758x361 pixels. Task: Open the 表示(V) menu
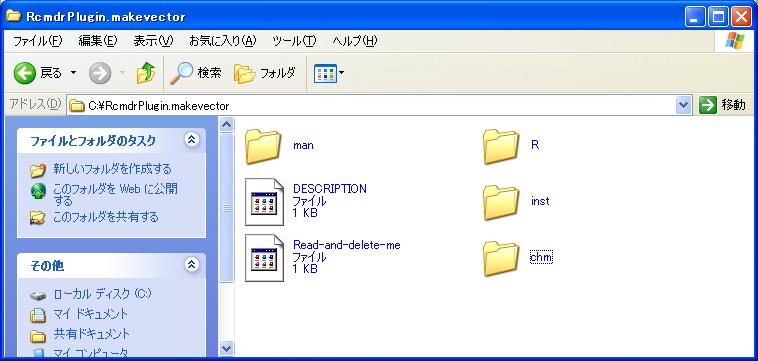tap(153, 42)
